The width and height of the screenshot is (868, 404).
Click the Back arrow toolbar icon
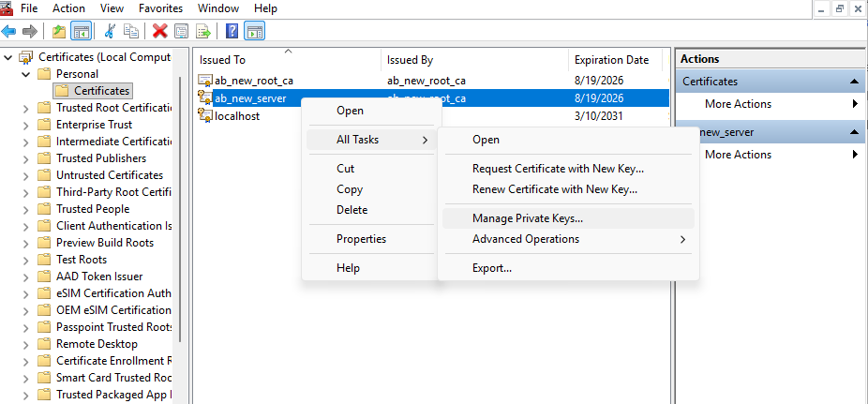click(8, 31)
